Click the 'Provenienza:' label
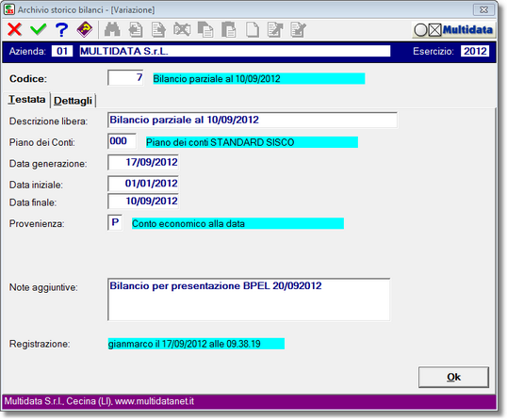The width and height of the screenshot is (507, 420). pos(37,223)
